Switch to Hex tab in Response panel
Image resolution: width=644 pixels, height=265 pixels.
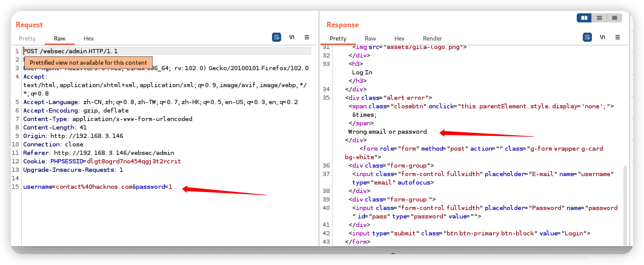click(400, 38)
